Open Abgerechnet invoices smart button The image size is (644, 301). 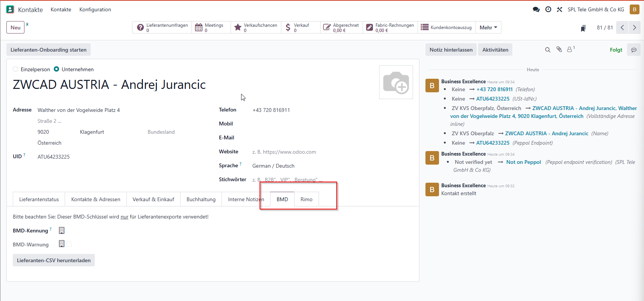click(342, 28)
